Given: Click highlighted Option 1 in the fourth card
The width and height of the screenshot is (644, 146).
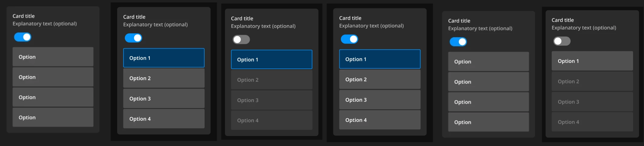Looking at the screenshot, I should point(380,59).
